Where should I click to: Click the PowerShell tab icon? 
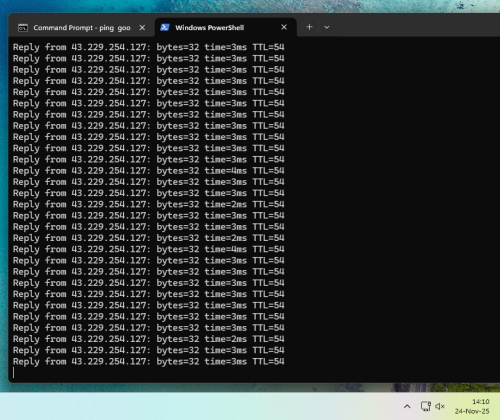click(165, 27)
